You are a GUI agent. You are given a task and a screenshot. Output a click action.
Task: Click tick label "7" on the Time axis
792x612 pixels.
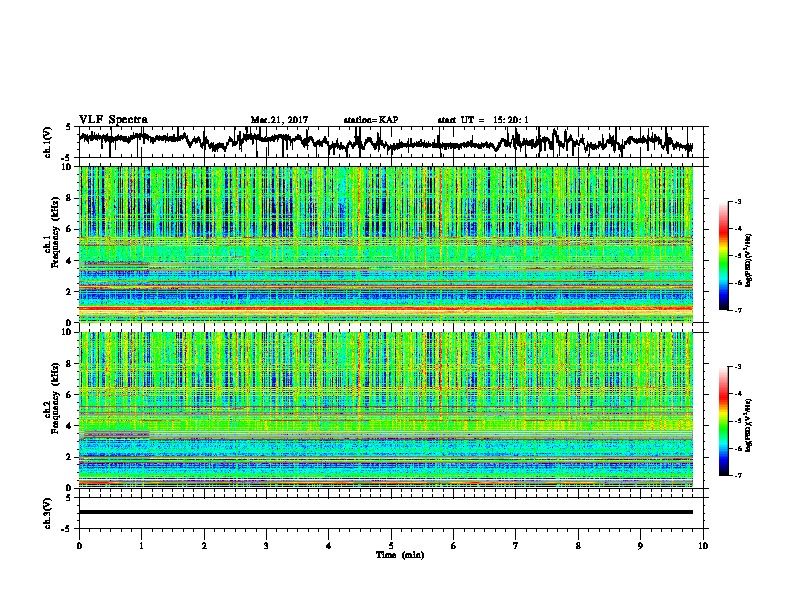point(516,546)
